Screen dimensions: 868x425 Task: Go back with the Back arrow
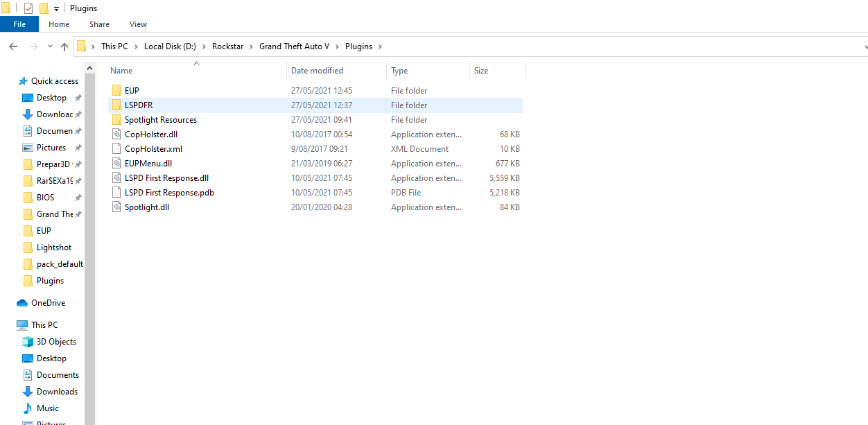click(x=12, y=46)
